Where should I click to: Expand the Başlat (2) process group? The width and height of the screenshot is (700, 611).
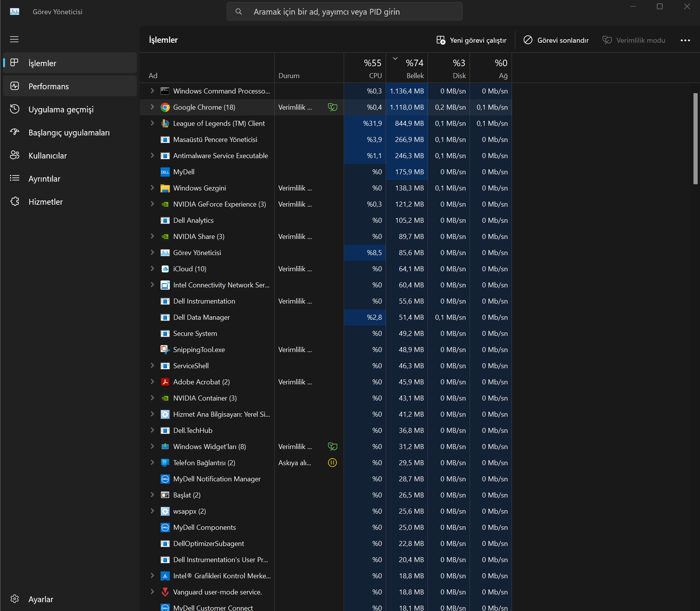152,495
